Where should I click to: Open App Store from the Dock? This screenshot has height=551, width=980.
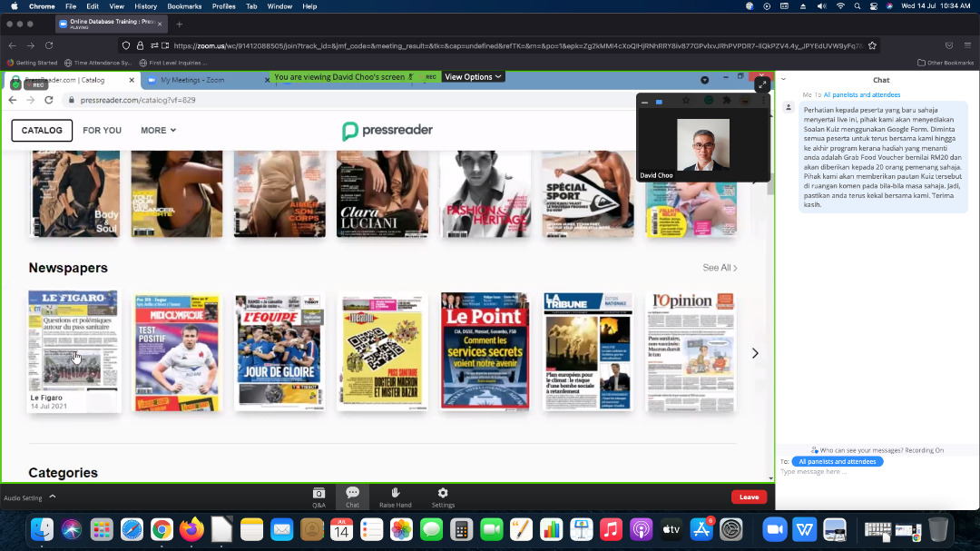pos(701,530)
